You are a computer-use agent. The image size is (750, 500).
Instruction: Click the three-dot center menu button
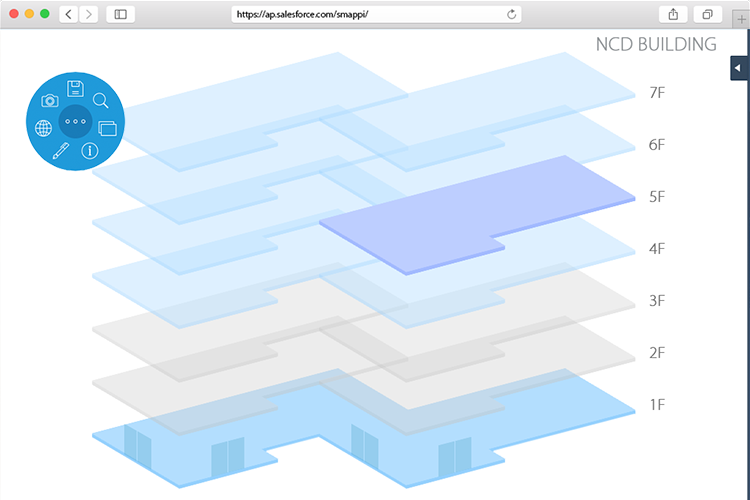point(75,122)
